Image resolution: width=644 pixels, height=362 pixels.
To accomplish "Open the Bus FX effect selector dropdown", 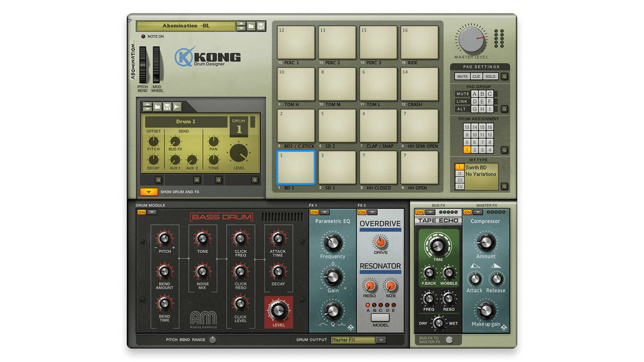I will 430,212.
